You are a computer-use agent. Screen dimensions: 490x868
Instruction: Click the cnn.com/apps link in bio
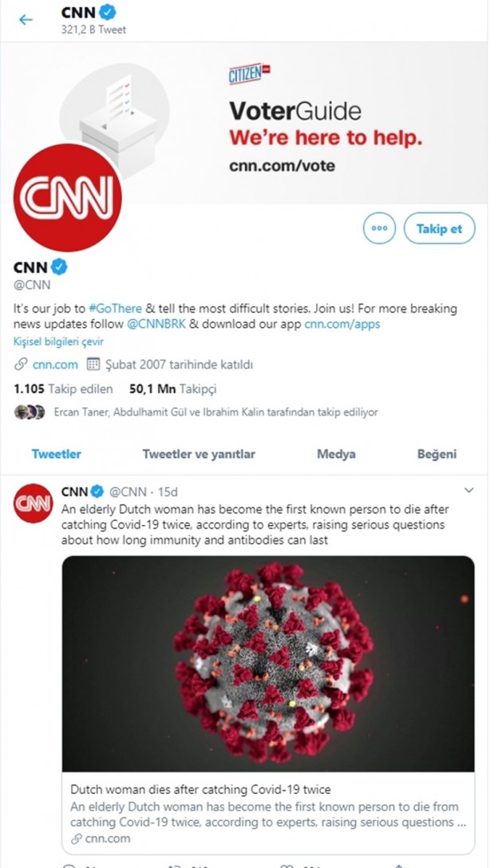(x=342, y=324)
